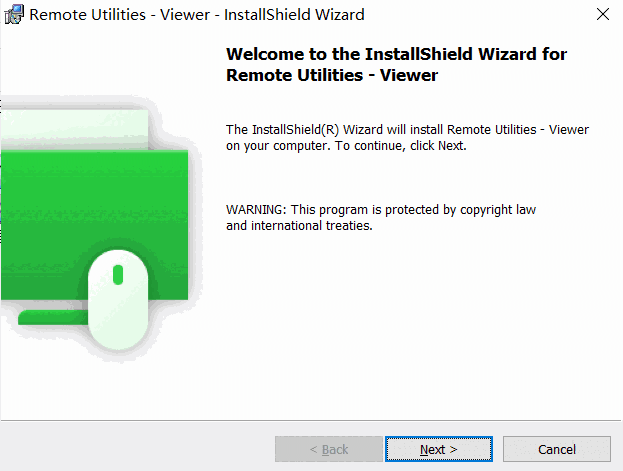Click the installer icon in the title bar
623x471 pixels.
(15, 15)
